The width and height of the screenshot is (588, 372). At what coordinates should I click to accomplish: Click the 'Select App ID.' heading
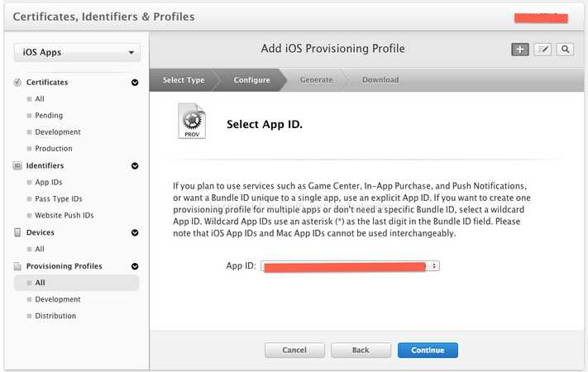[x=265, y=124]
